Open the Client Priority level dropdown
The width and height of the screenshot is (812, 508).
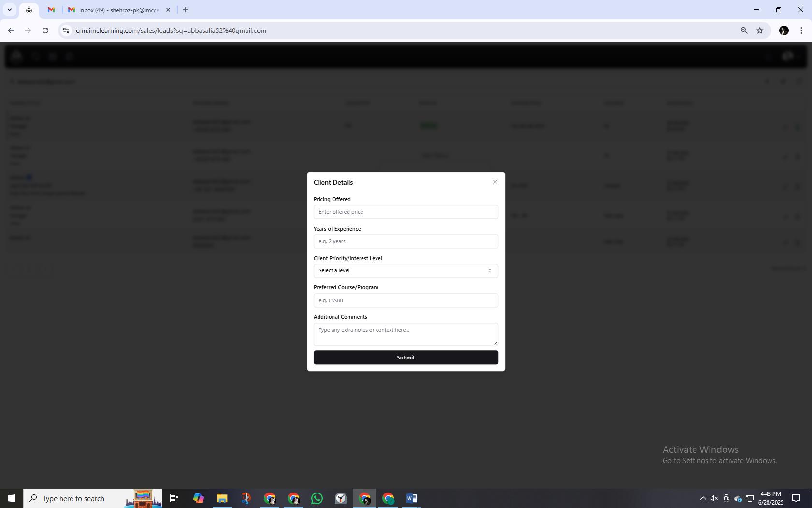(406, 271)
